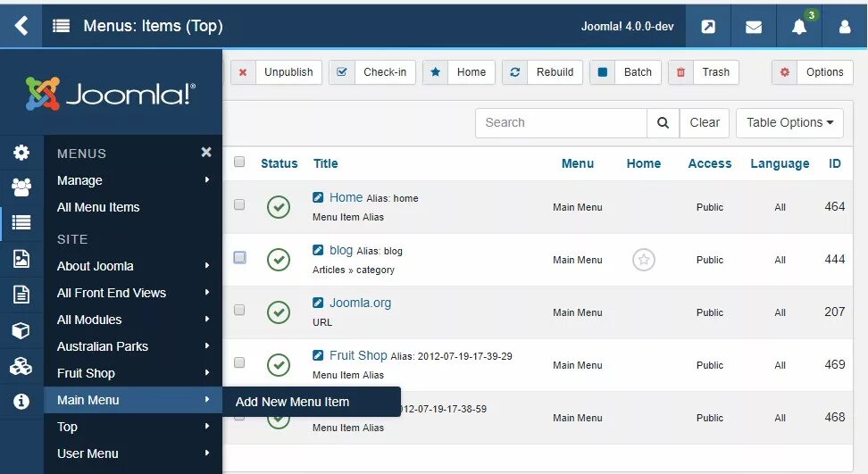Check the Fruit Shop row checkbox
The image size is (868, 474).
click(239, 362)
